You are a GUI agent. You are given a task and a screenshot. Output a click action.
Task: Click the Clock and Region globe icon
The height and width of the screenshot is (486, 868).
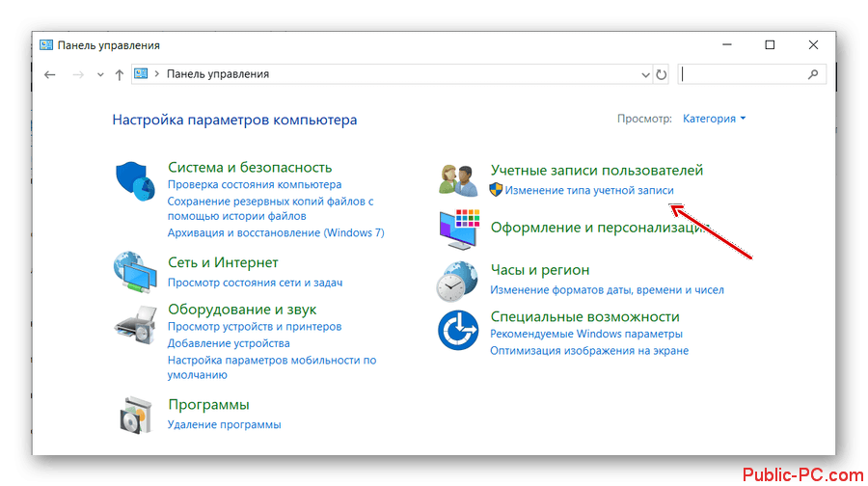[457, 282]
